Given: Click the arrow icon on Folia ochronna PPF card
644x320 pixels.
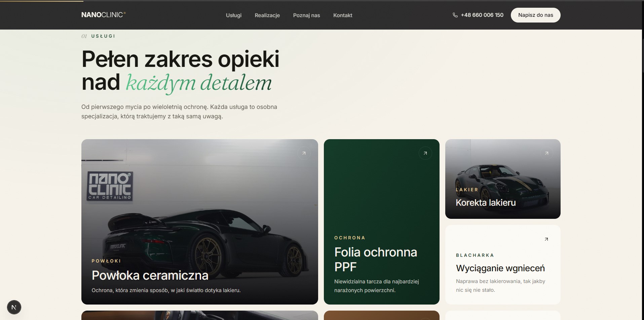Looking at the screenshot, I should click(x=425, y=153).
